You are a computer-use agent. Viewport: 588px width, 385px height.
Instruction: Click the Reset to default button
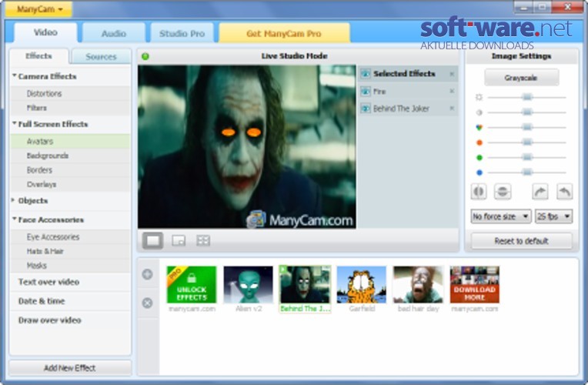coord(522,241)
